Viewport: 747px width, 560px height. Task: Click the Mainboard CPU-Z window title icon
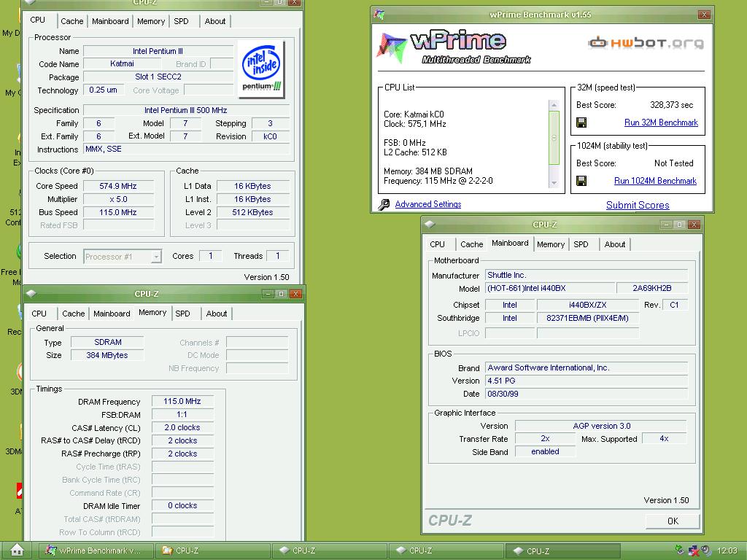(430, 225)
